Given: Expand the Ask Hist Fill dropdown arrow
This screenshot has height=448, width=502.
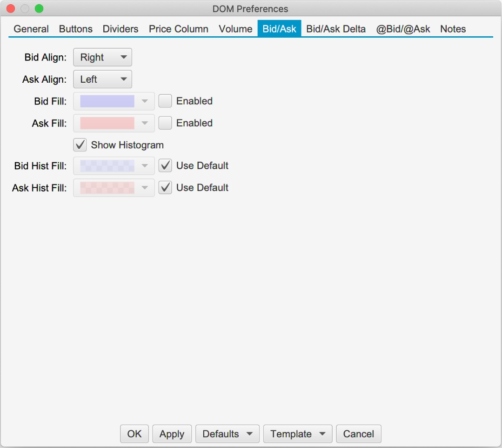Looking at the screenshot, I should [145, 188].
